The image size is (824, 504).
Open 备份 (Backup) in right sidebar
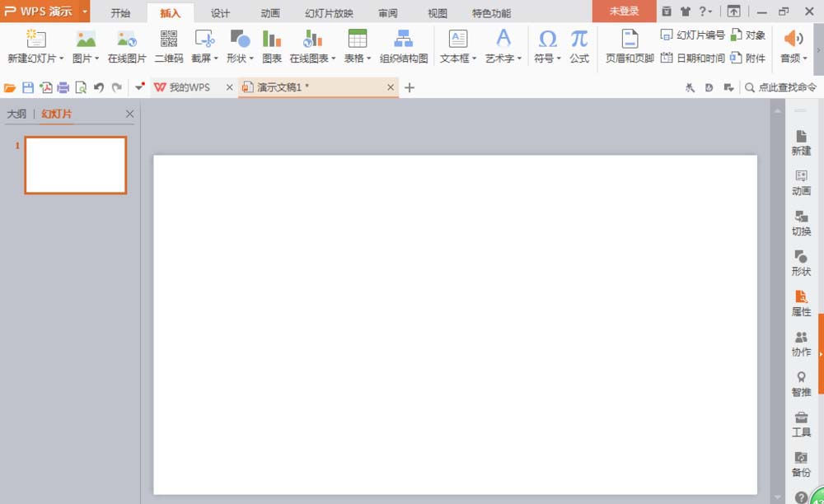click(x=801, y=464)
